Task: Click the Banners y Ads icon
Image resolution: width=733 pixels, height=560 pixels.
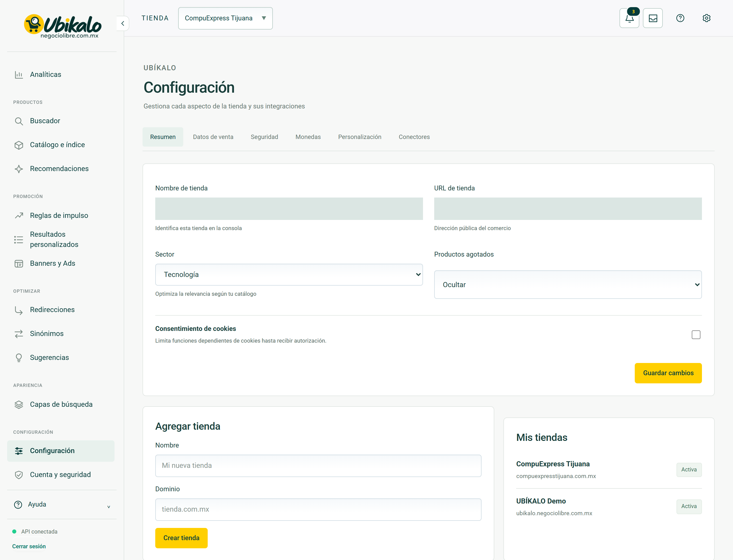Action: pyautogui.click(x=19, y=264)
